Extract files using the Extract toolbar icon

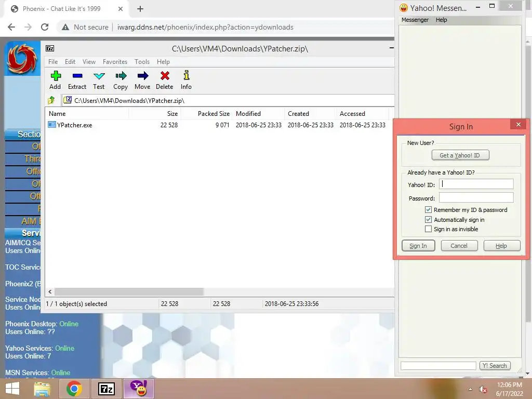pos(77,80)
